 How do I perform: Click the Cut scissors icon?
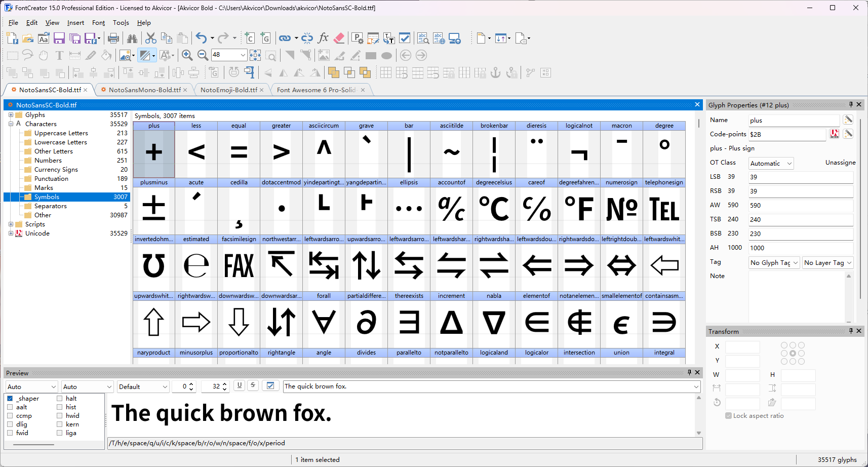coord(151,38)
